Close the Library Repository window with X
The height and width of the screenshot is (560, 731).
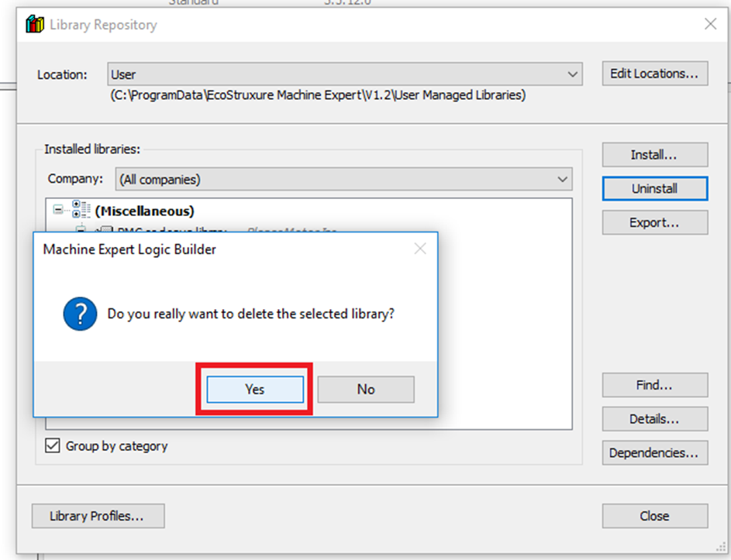(710, 24)
